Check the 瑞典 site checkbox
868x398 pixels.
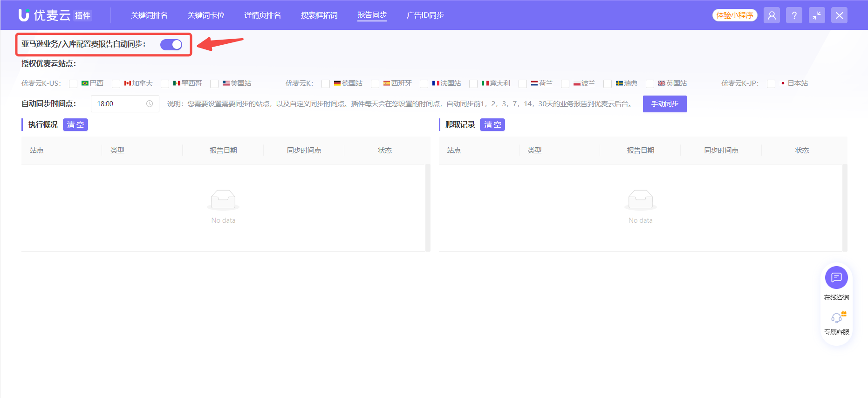tap(608, 84)
